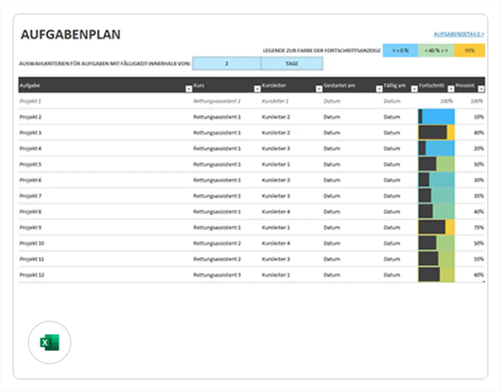Viewport: 500px width, 392px height.
Task: Click the AUFGABENPLAN title
Action: [x=71, y=35]
